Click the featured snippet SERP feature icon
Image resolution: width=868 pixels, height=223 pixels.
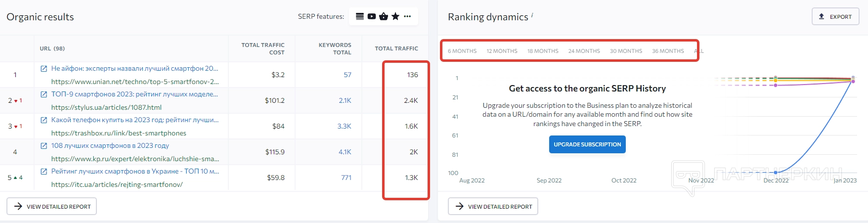click(x=360, y=16)
